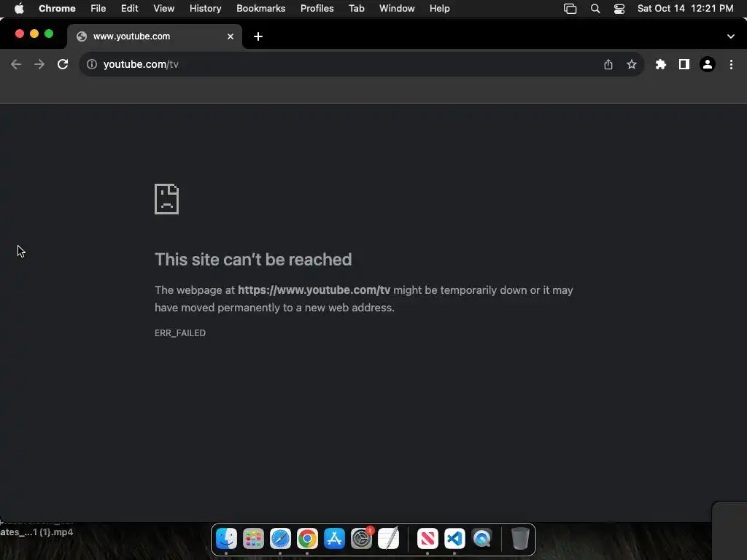
Task: Open the View menu
Action: coord(163,9)
